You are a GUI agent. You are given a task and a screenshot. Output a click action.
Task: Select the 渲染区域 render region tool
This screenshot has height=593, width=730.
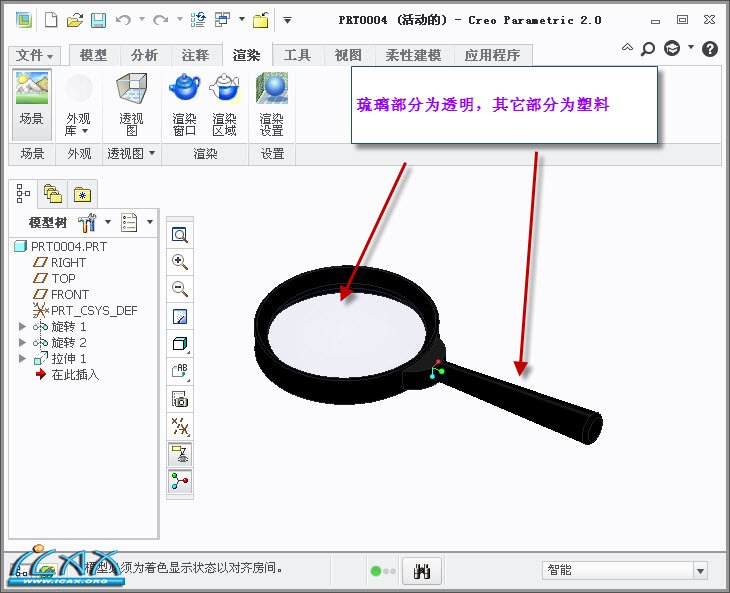point(224,105)
